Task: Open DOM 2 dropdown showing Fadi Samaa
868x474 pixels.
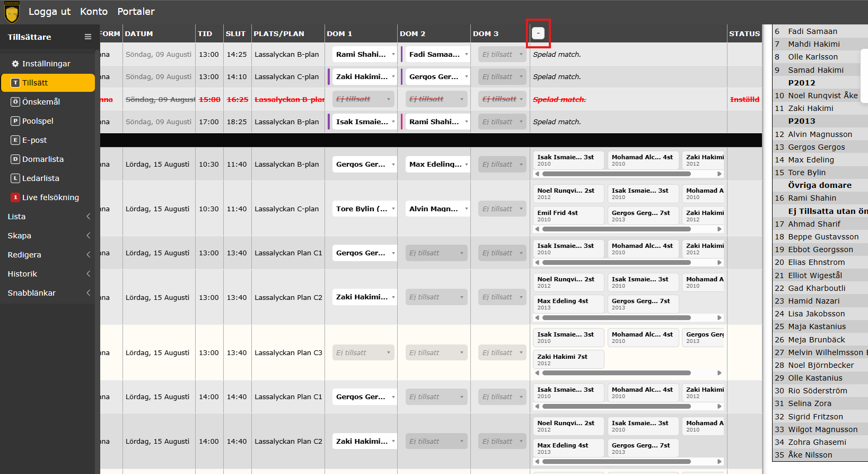Action: pos(437,54)
